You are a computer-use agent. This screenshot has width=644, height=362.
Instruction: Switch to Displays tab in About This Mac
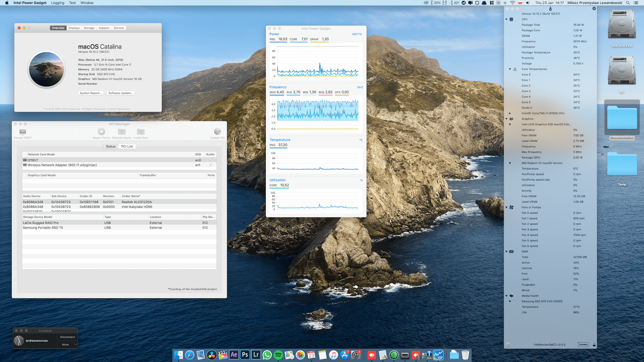74,28
